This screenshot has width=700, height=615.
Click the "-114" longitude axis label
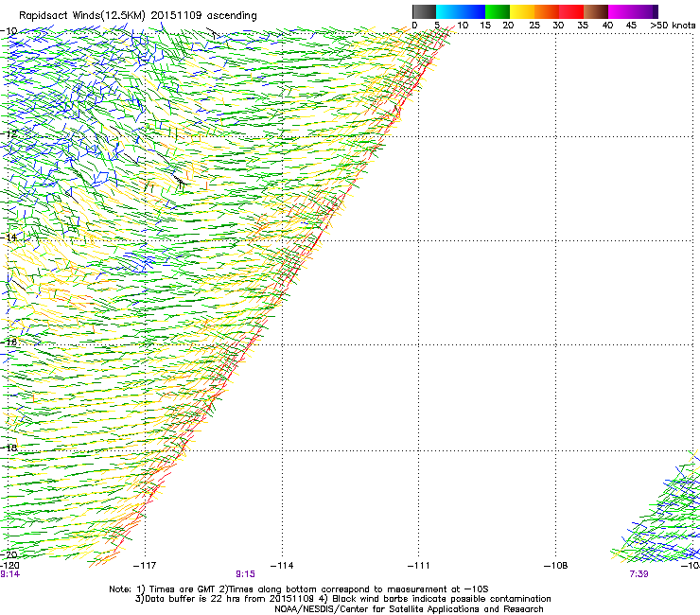(x=282, y=566)
